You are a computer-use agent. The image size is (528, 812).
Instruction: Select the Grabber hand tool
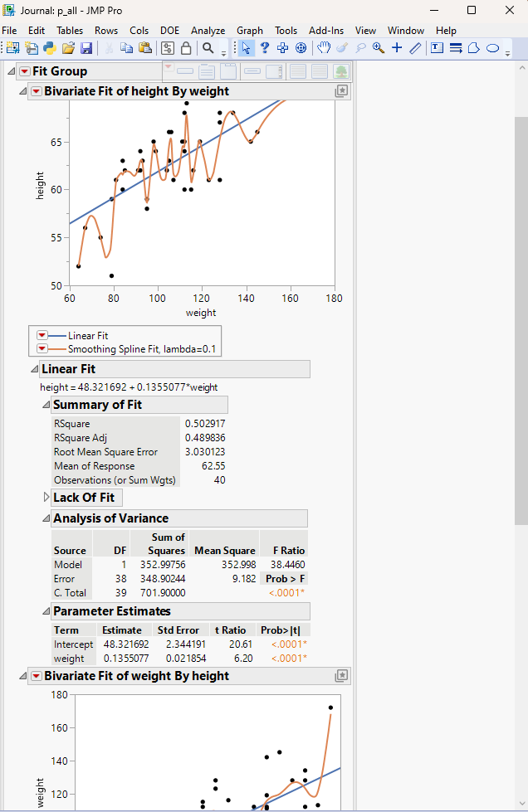click(323, 48)
